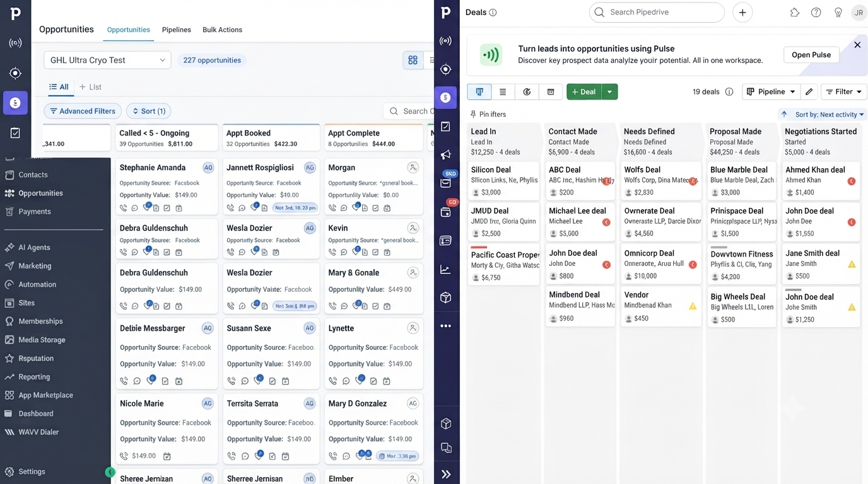Click the warning triangle on Vendor deal

click(693, 306)
